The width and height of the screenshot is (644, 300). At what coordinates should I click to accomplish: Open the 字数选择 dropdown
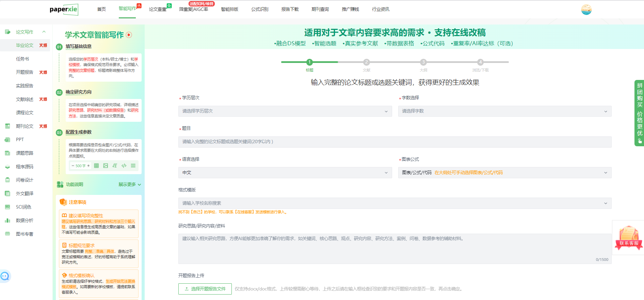tap(504, 111)
